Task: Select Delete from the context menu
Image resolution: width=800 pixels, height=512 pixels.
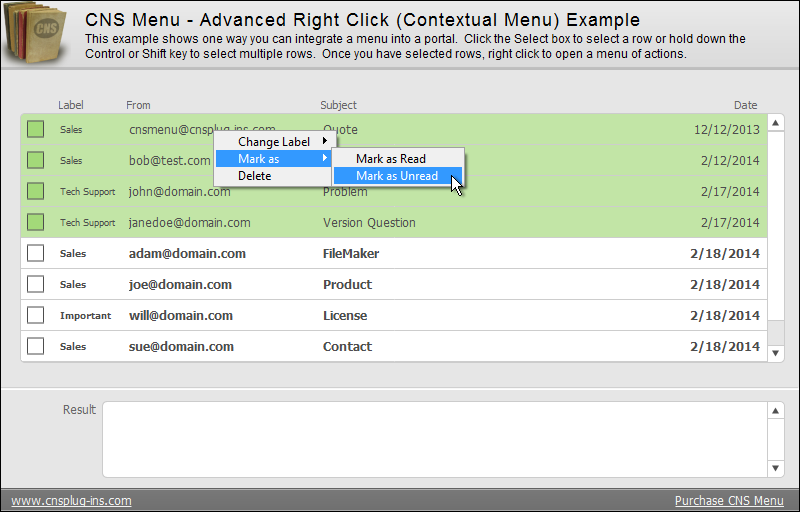Action: (x=273, y=175)
